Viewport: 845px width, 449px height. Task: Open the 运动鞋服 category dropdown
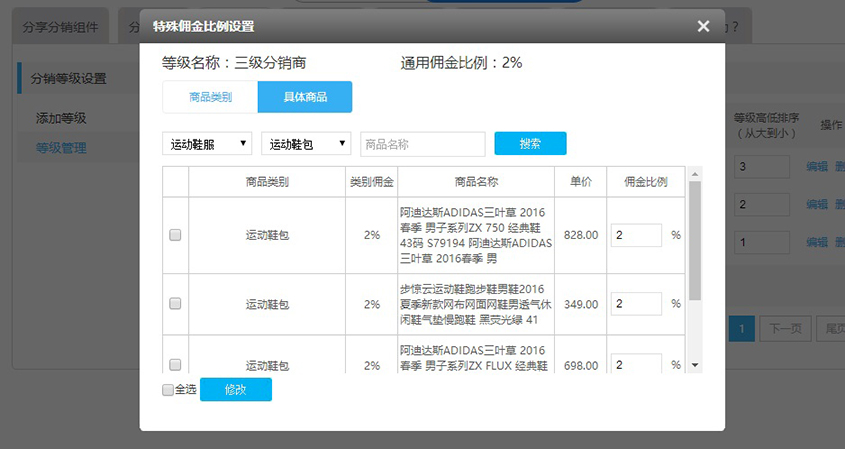coord(207,144)
